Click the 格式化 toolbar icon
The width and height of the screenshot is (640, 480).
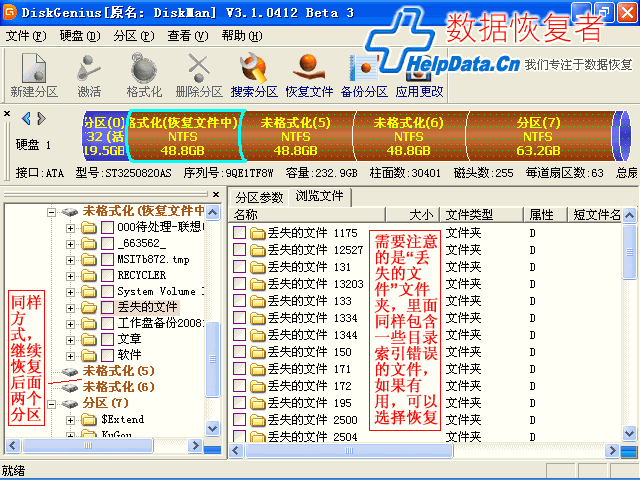point(144,75)
